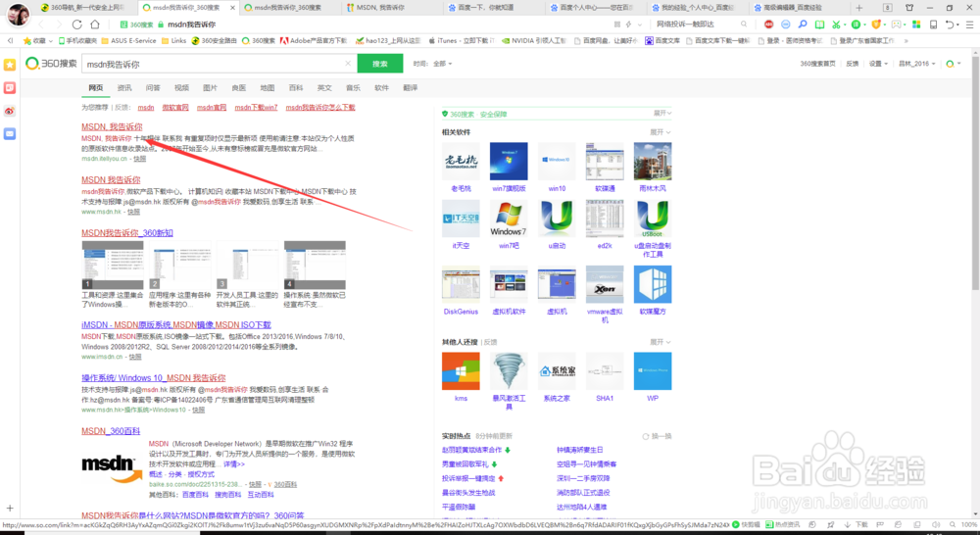The image size is (980, 535).
Task: Click the mute speaker icon in the status bar
Action: tap(936, 525)
